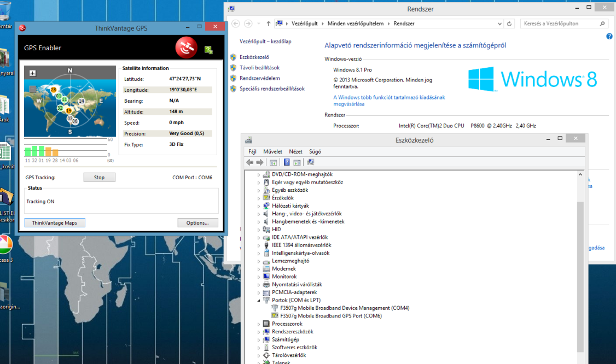Collapse the Portok (COM és LPT) node
Viewport: 616px width, 364px height.
[259, 301]
